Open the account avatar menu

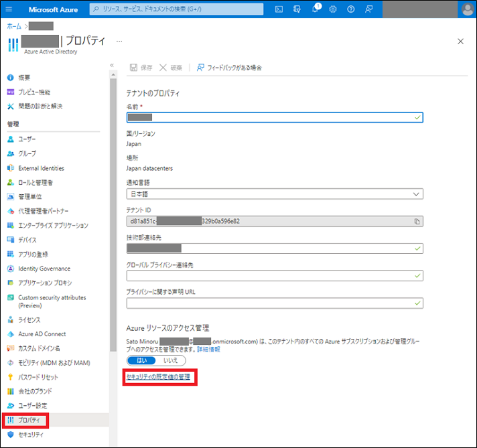point(467,9)
